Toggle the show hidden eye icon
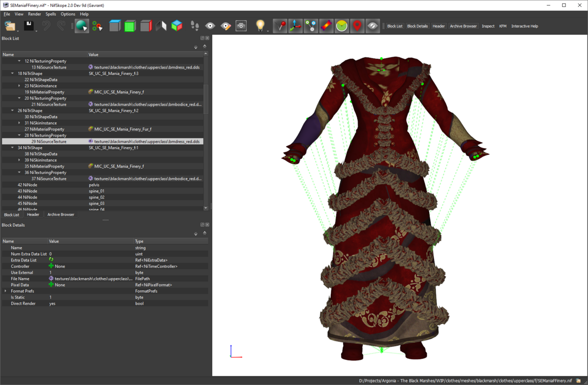Screen dimensions: 588x385 tap(373, 26)
